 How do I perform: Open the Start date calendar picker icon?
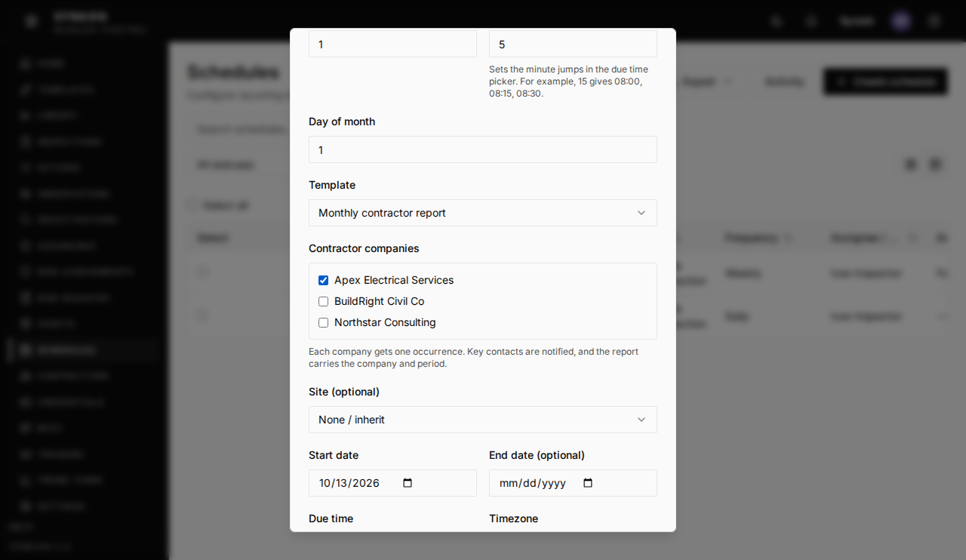click(x=408, y=483)
